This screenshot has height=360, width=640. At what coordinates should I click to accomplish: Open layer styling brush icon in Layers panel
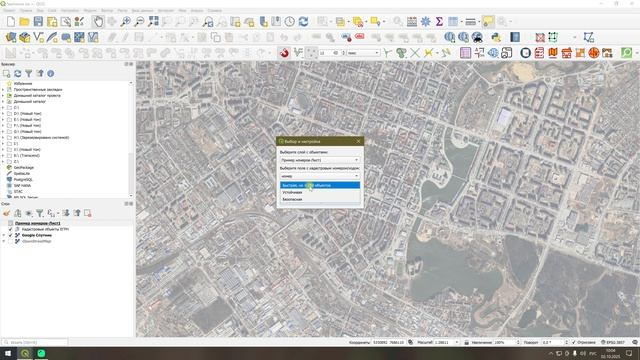point(7,213)
